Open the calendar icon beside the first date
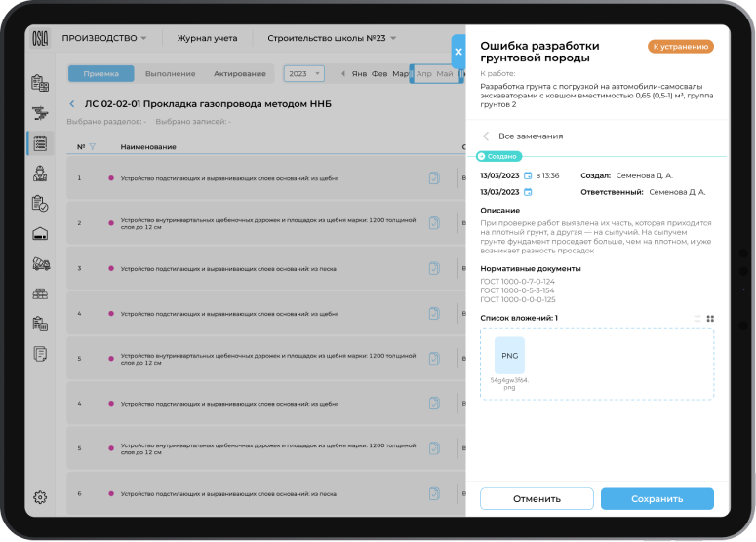 [x=528, y=175]
